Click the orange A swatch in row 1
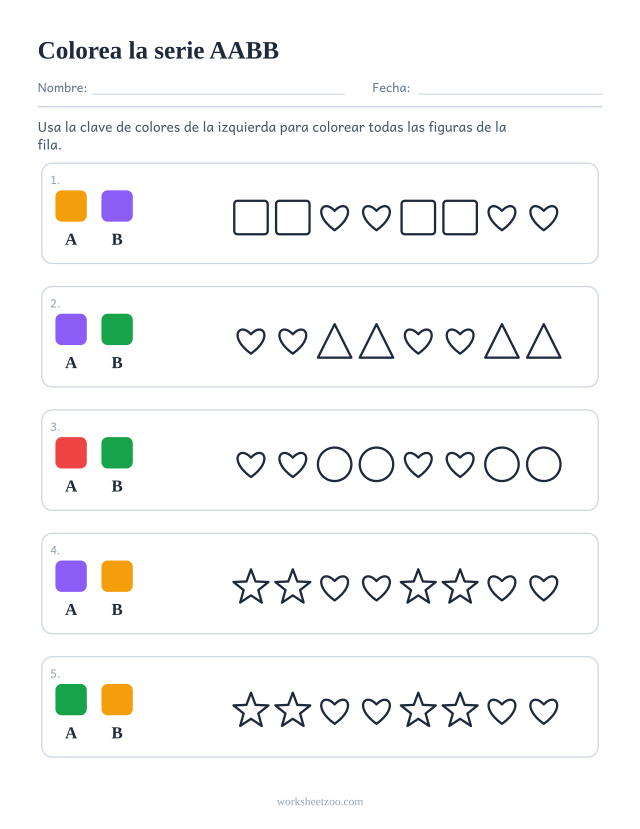This screenshot has width=640, height=829. click(71, 206)
